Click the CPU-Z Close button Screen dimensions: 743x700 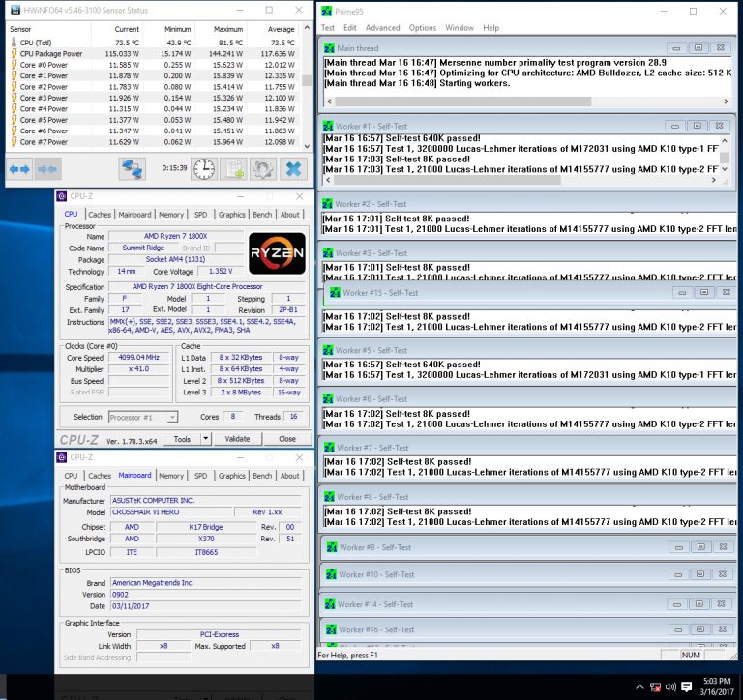click(x=286, y=439)
